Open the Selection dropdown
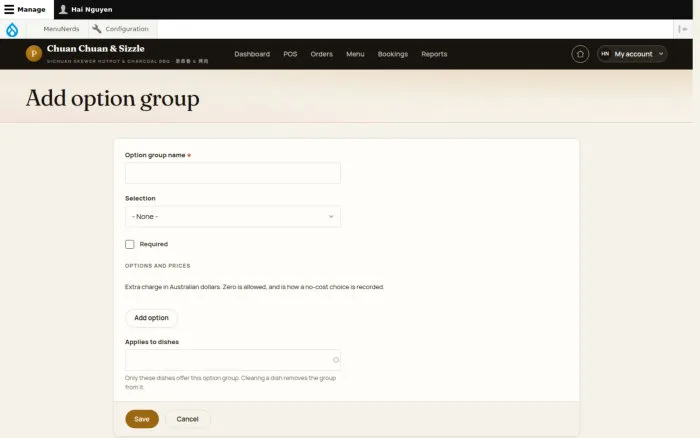Viewport: 700px width, 438px height. 233,217
